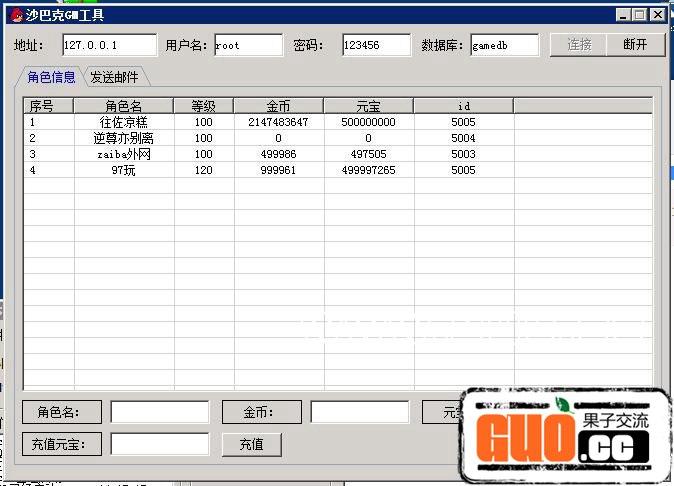Click the 数据库 field containing gamedb
The height and width of the screenshot is (486, 674).
[504, 45]
